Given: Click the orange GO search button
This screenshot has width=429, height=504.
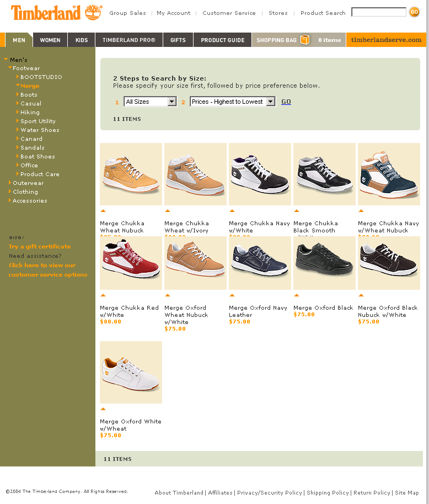Looking at the screenshot, I should [x=414, y=12].
